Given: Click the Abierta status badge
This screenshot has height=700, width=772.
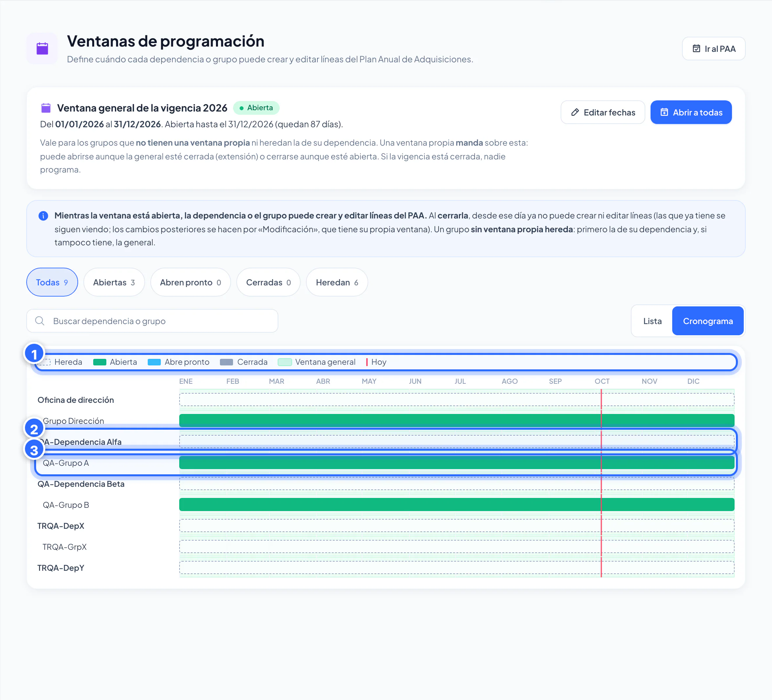Looking at the screenshot, I should pyautogui.click(x=256, y=108).
